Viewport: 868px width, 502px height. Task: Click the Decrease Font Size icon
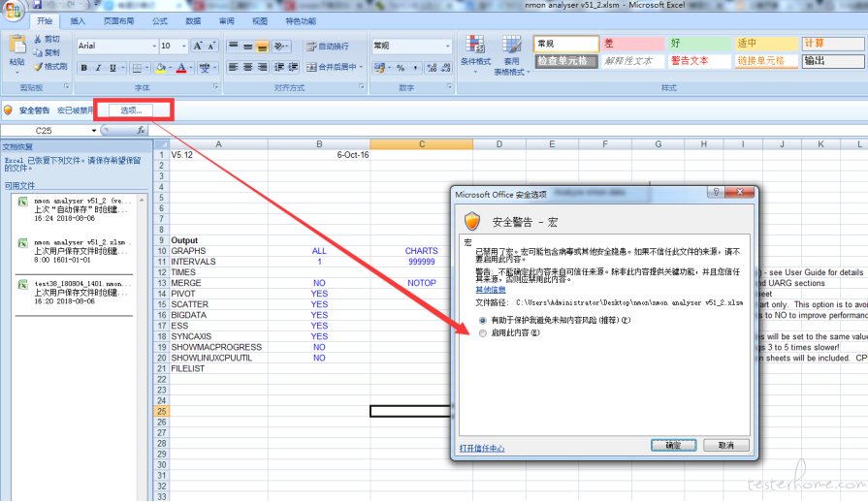point(211,46)
